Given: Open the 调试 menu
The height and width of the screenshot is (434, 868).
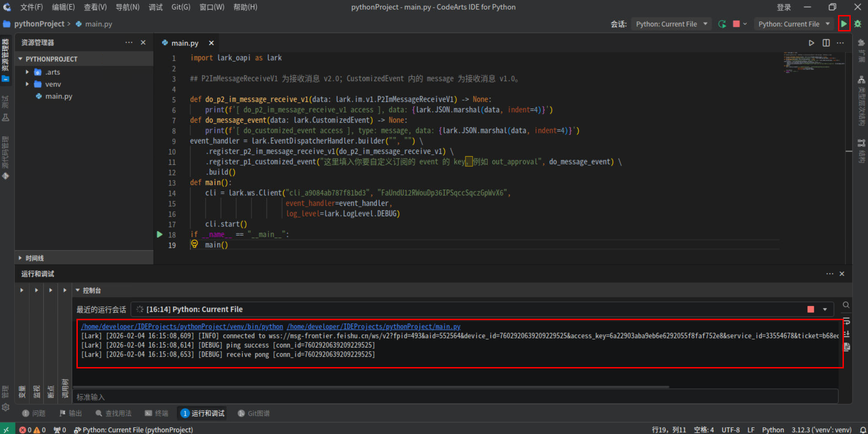Looking at the screenshot, I should (x=156, y=7).
